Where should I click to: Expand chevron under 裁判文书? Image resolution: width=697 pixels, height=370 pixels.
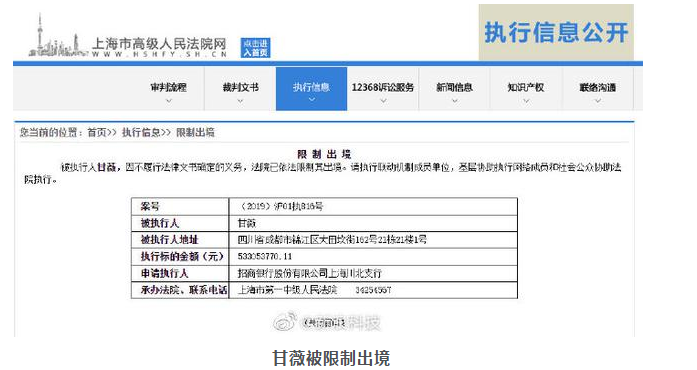pyautogui.click(x=240, y=101)
